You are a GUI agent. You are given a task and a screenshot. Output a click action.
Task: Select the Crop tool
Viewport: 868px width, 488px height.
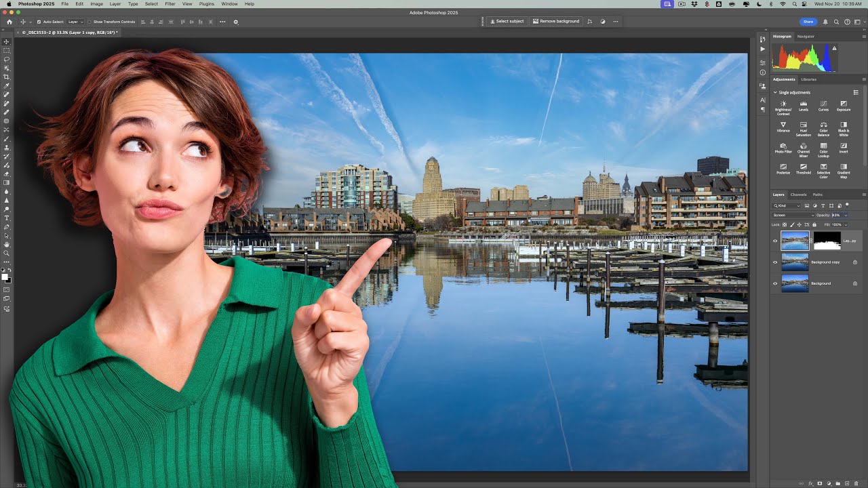pyautogui.click(x=7, y=77)
